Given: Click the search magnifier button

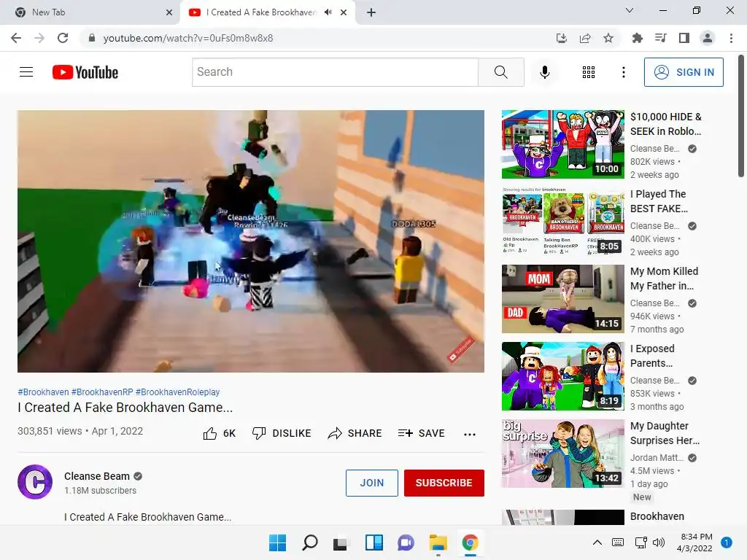Looking at the screenshot, I should point(500,72).
